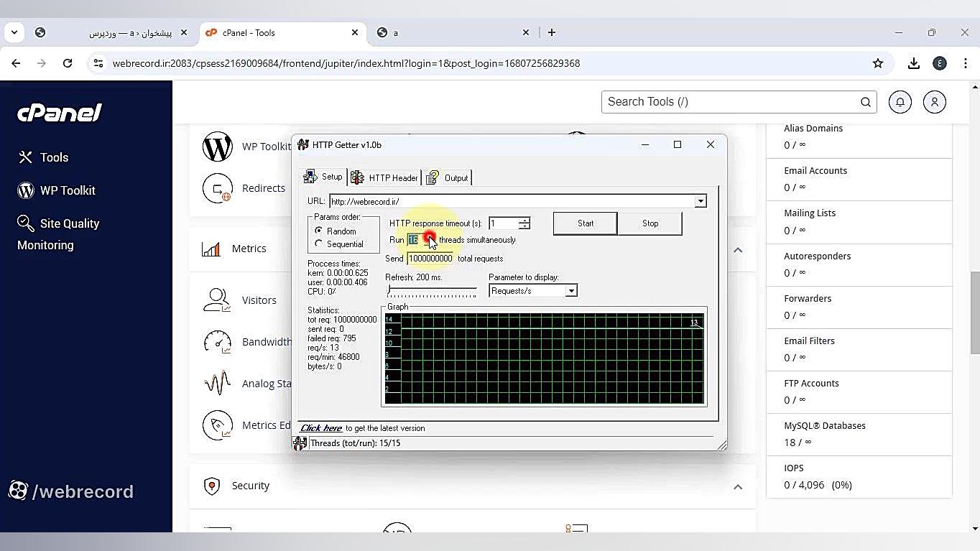Bookmark this page with the star
980x551 pixels.
[x=877, y=63]
